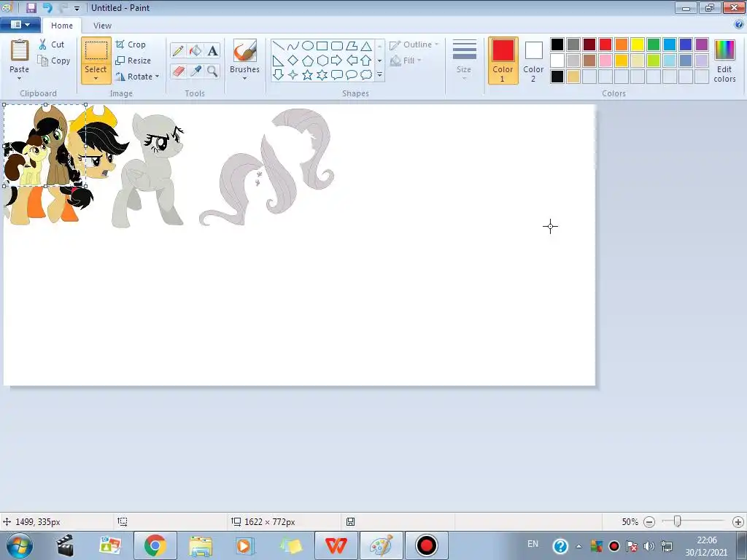Click the zoom in plus button
747x560 pixels.
coord(738,522)
